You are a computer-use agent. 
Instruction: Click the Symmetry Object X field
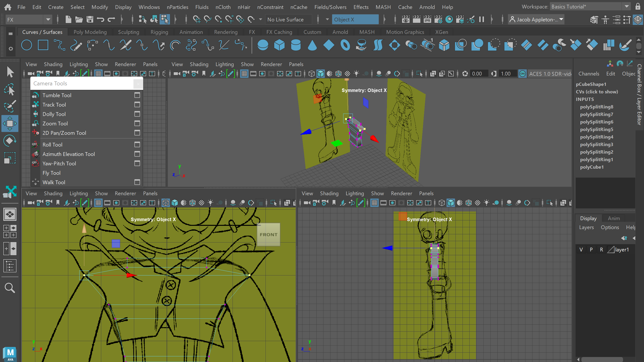coord(355,20)
